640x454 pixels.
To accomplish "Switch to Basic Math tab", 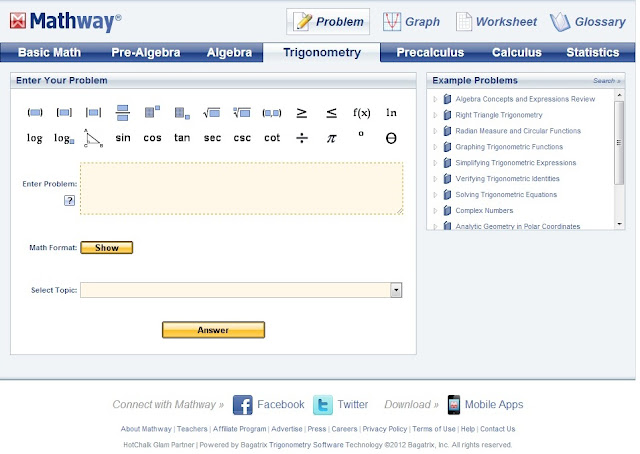I will coord(49,53).
